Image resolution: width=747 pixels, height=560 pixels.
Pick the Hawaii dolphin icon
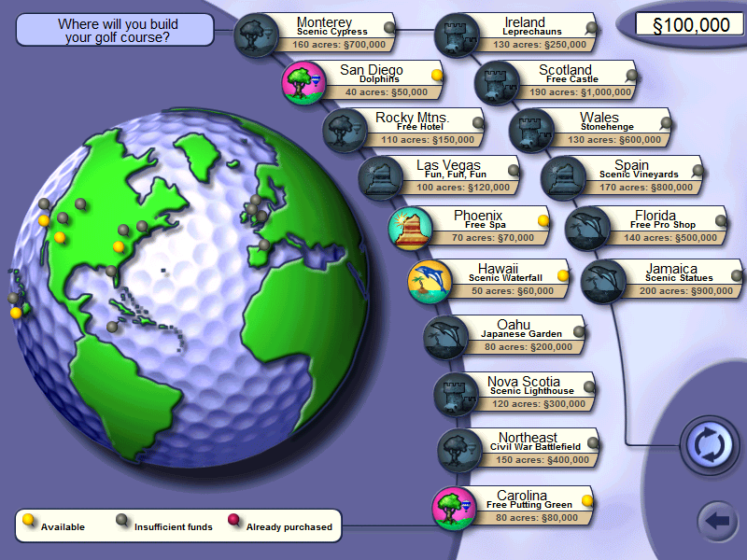[430, 282]
